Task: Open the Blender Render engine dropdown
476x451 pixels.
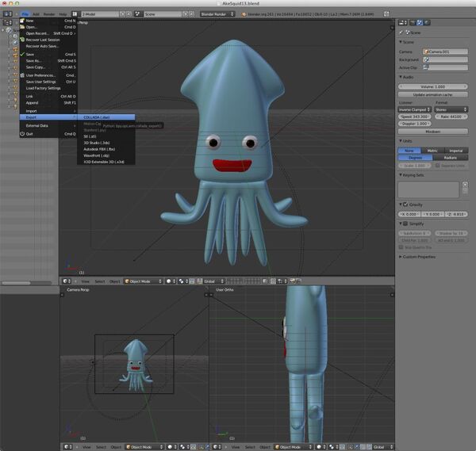Action: [x=218, y=13]
